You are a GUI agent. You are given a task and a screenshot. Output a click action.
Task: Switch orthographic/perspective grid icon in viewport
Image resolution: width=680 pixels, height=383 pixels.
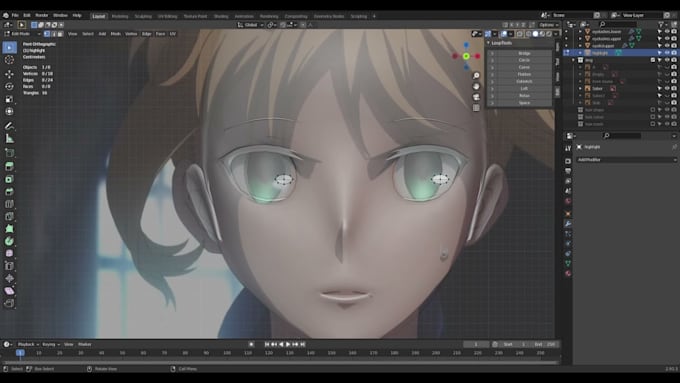(x=476, y=108)
